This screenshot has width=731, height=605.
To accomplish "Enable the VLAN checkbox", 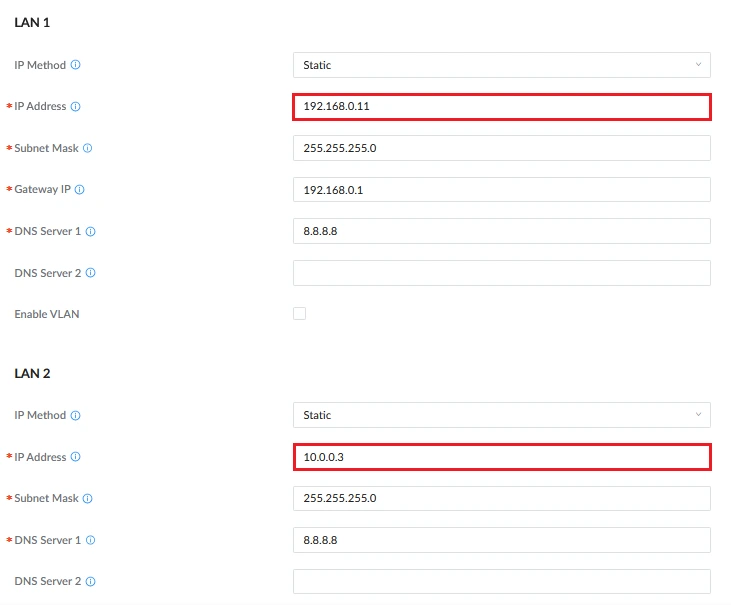I will (300, 314).
